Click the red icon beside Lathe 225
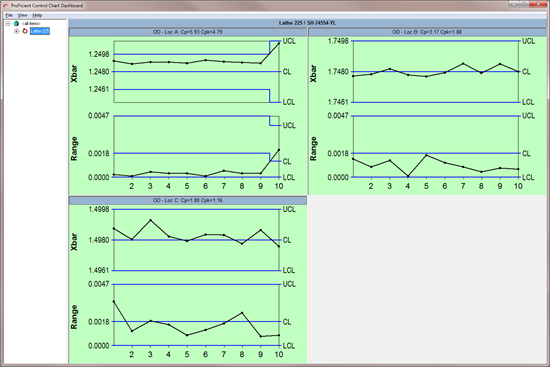The width and height of the screenshot is (550, 367). tap(25, 31)
